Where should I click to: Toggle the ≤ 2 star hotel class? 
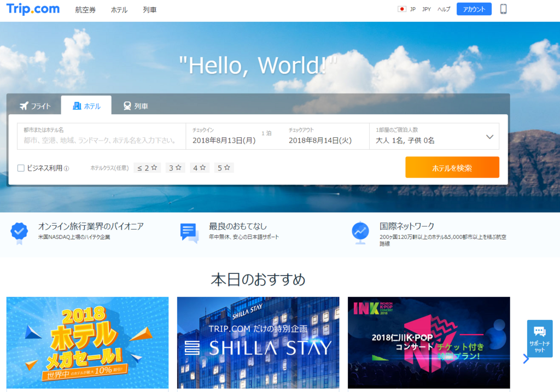(x=147, y=168)
